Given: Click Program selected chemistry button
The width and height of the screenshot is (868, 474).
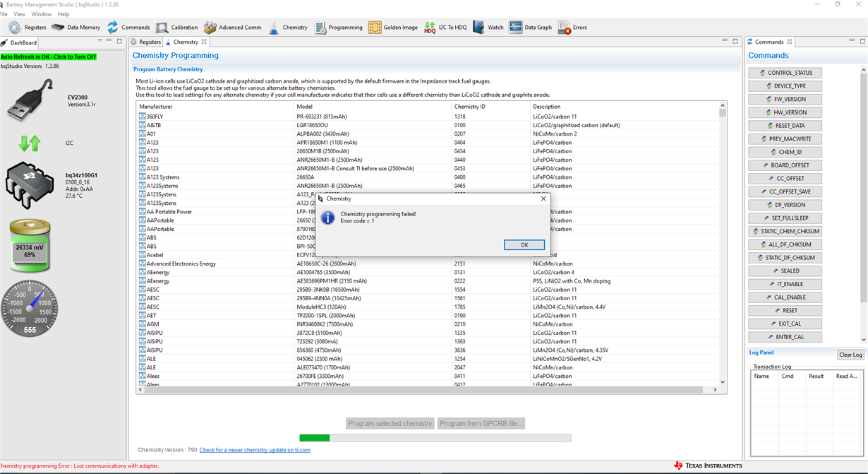Looking at the screenshot, I should click(390, 423).
